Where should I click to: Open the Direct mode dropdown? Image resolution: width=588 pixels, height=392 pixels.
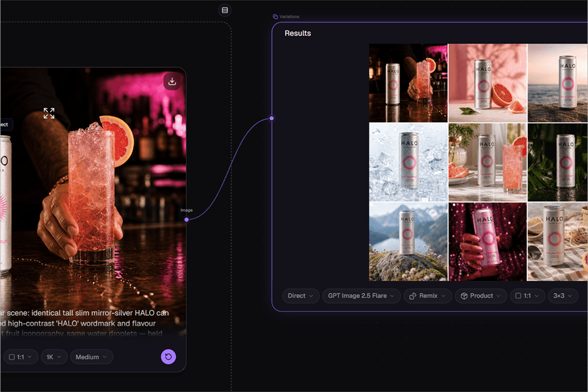pos(300,296)
